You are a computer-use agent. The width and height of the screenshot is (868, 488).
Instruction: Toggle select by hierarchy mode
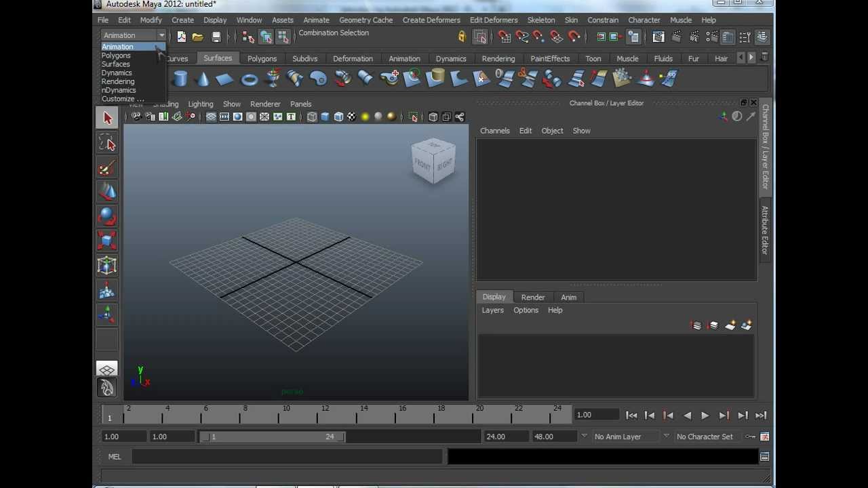248,37
